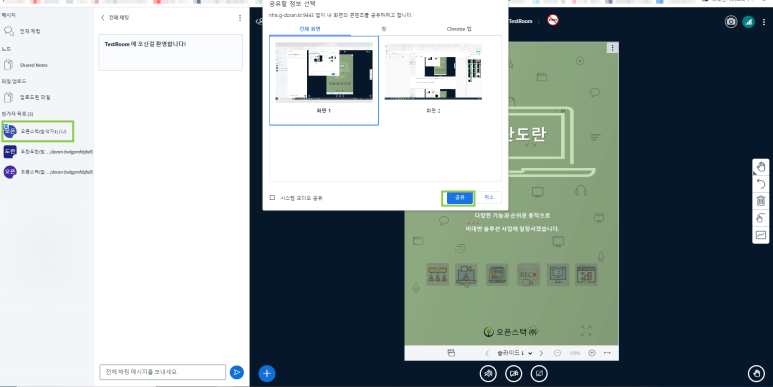The image size is (773, 387).
Task: Open the presentation three-dot options menu
Action: coord(612,48)
